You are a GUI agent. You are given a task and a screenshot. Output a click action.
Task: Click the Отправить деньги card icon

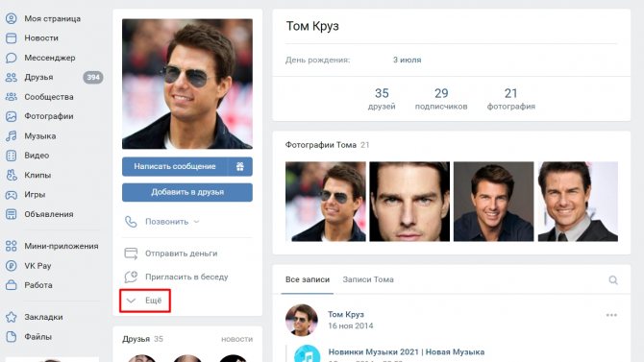[131, 253]
